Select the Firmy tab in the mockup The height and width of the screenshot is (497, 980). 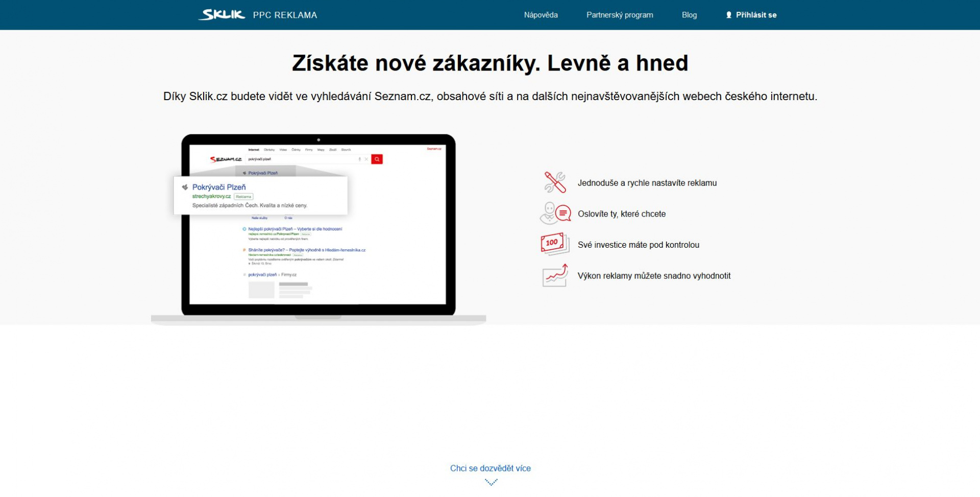(309, 150)
